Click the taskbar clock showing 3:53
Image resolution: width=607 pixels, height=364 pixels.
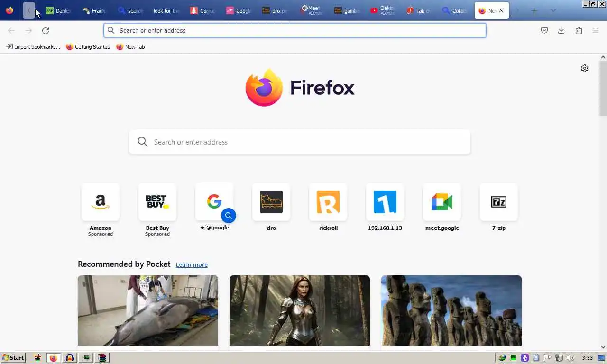[588, 358]
